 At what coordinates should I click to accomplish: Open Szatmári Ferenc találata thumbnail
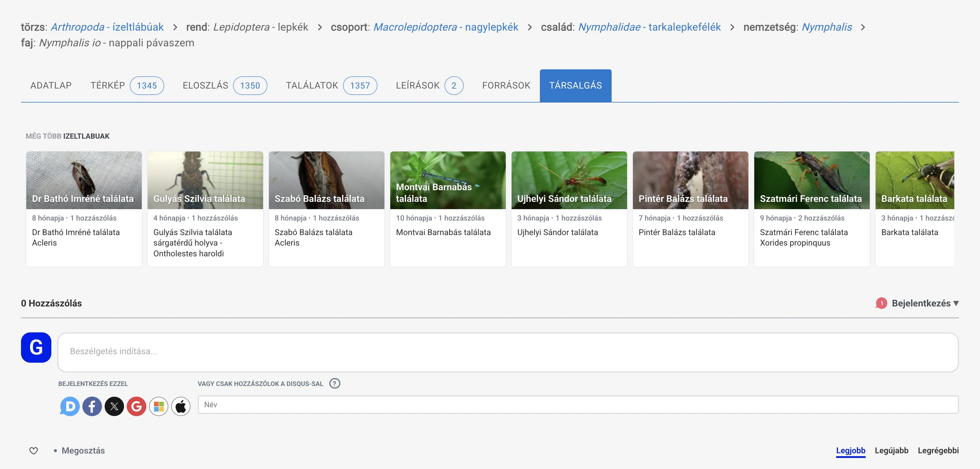(811, 180)
